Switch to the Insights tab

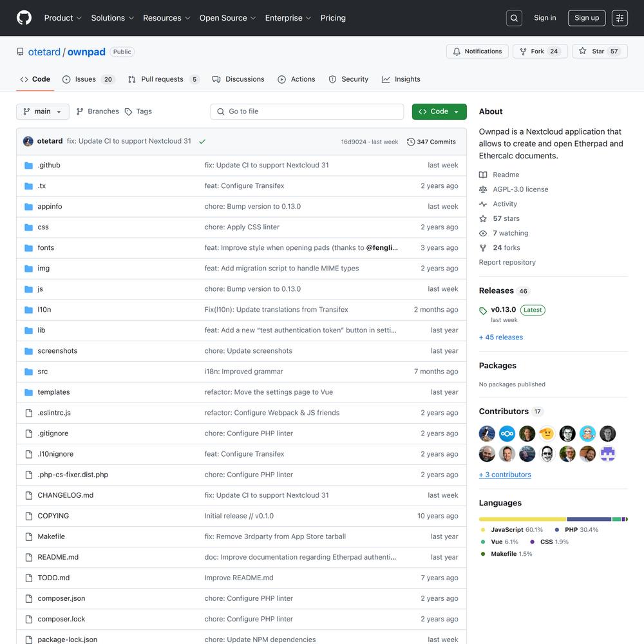(401, 79)
